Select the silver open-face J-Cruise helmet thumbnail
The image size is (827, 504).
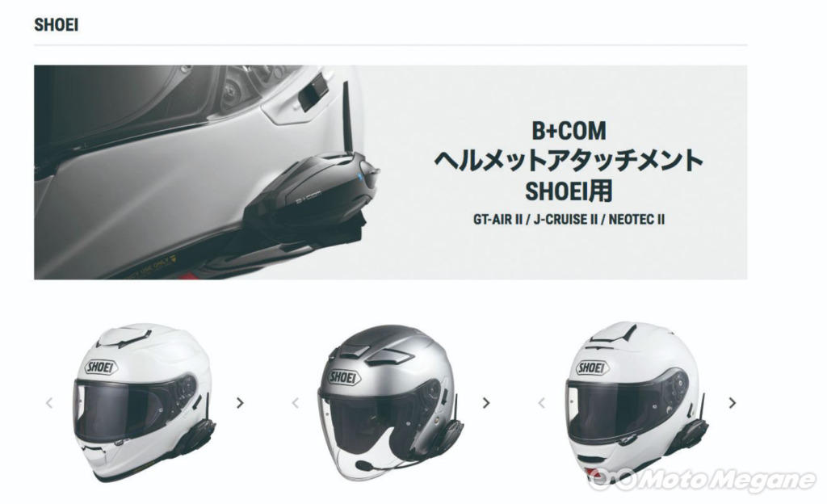(x=390, y=403)
